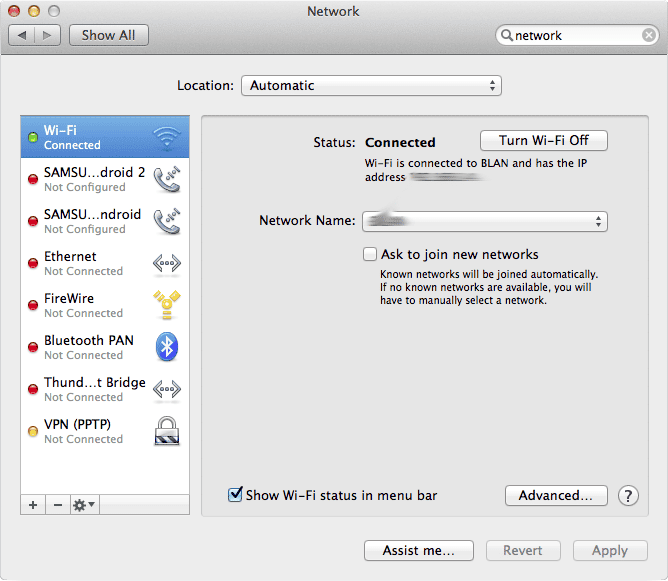Viewport: 668px width, 581px height.
Task: Click the FireWire connection icon
Action: click(x=166, y=305)
